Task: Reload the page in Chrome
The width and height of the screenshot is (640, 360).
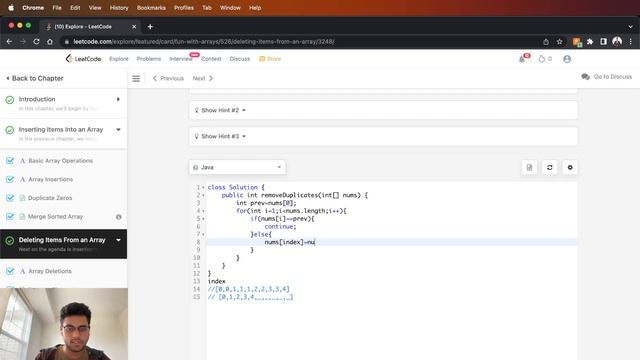Action: 36,42
